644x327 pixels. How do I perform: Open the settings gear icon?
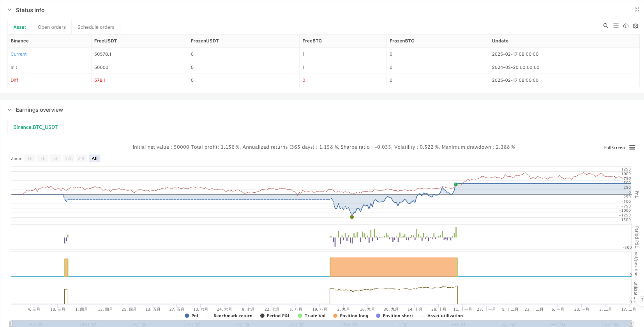pyautogui.click(x=635, y=26)
